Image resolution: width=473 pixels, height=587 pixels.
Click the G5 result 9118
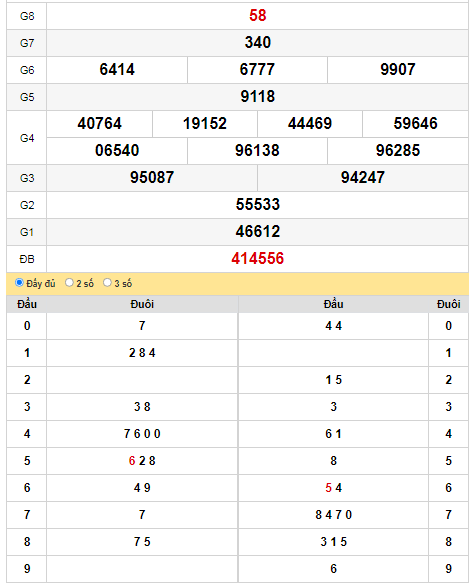pos(258,97)
